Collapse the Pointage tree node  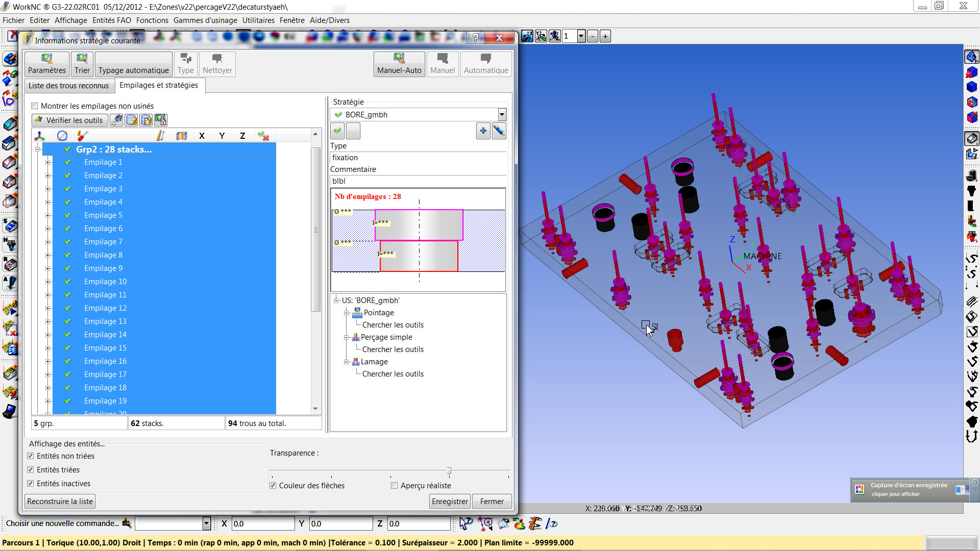click(x=347, y=313)
